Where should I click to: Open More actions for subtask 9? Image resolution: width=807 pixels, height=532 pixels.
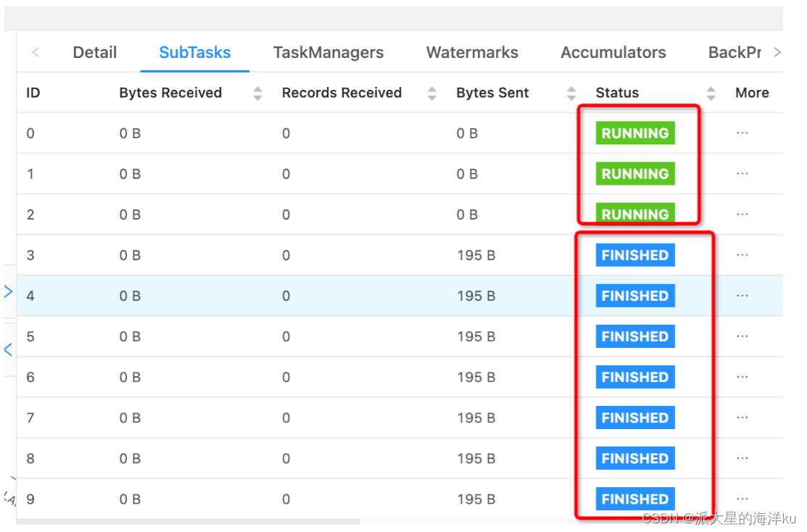742,499
